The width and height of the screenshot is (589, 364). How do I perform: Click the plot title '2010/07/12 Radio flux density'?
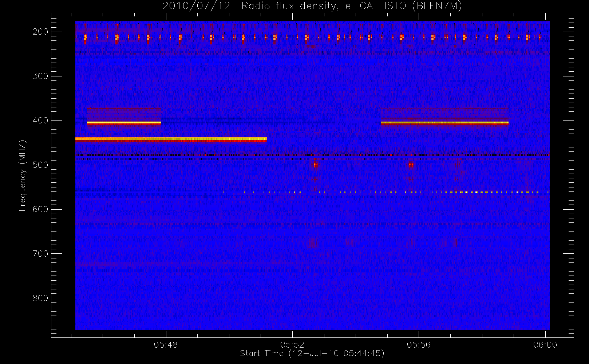tap(312, 6)
